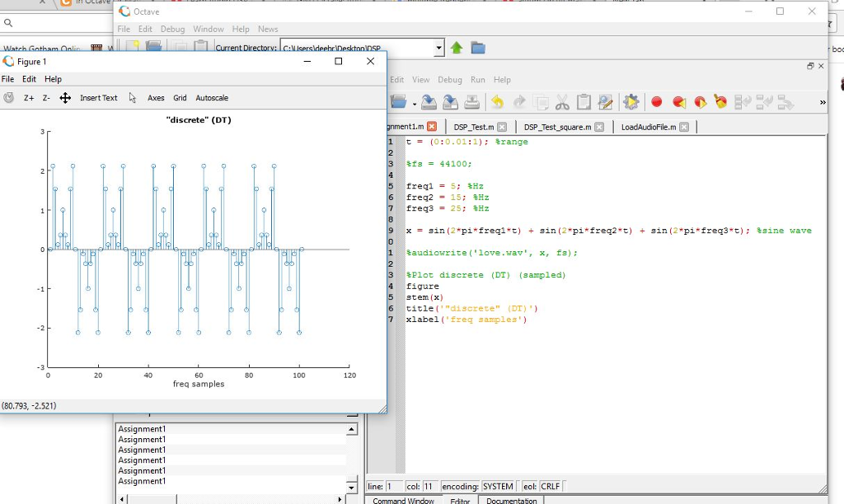Viewport: 844px width, 504px height.
Task: Click the red Toggle Breakpoint icon
Action: pos(657,102)
